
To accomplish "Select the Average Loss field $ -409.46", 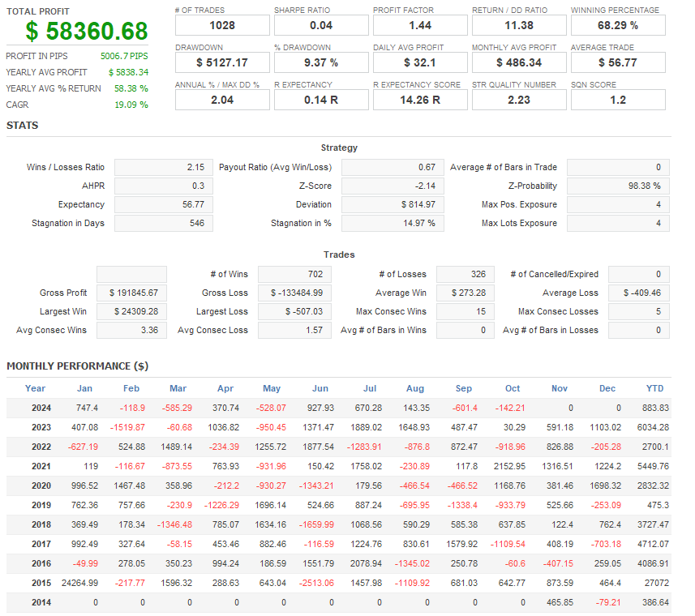I will click(639, 293).
